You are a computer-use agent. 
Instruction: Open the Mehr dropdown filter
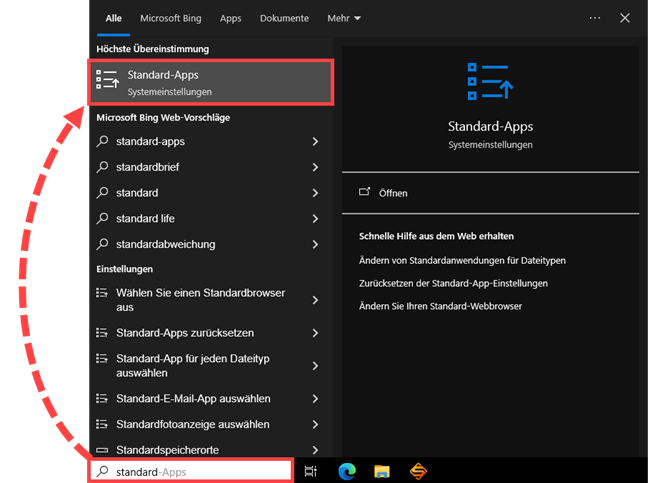(x=344, y=18)
